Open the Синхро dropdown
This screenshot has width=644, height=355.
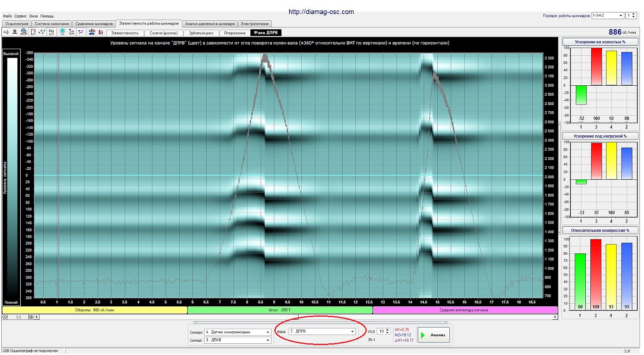(238, 332)
